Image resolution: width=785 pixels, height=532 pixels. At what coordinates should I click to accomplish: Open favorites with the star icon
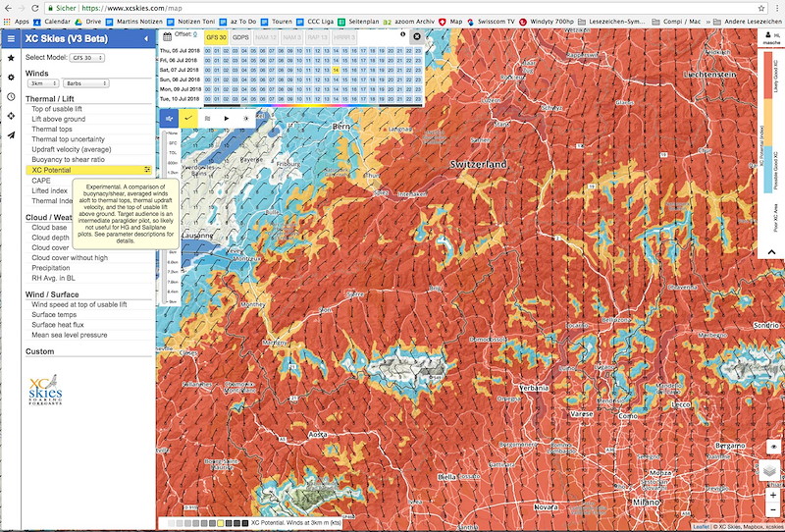(x=11, y=58)
